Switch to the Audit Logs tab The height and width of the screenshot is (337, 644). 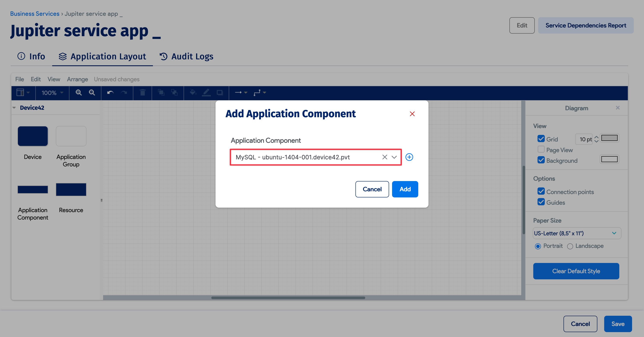[x=186, y=56]
